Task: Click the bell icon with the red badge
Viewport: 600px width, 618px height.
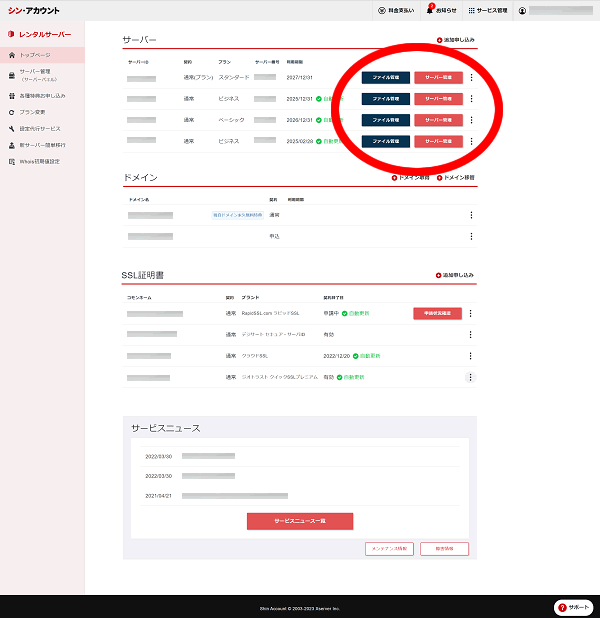Action: (x=430, y=10)
